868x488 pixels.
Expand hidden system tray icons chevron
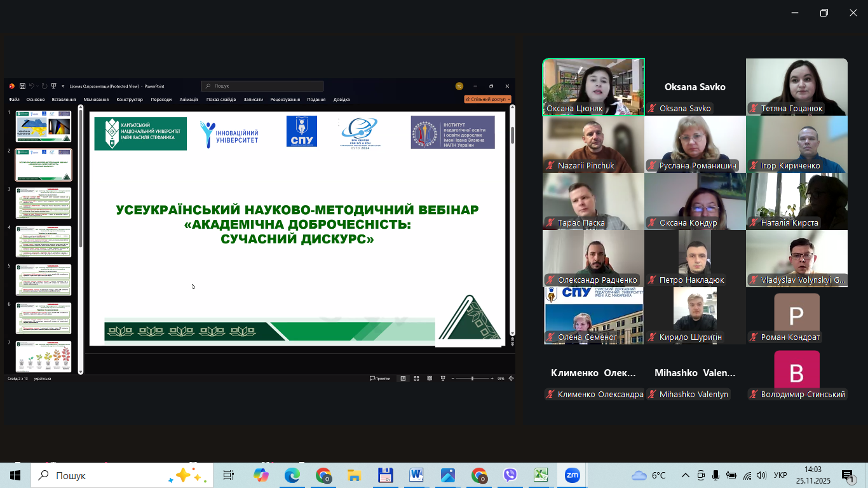tap(685, 475)
